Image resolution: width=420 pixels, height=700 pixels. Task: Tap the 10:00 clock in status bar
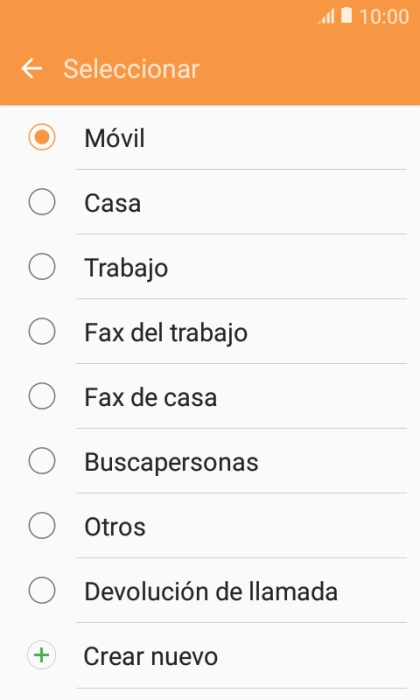point(384,17)
